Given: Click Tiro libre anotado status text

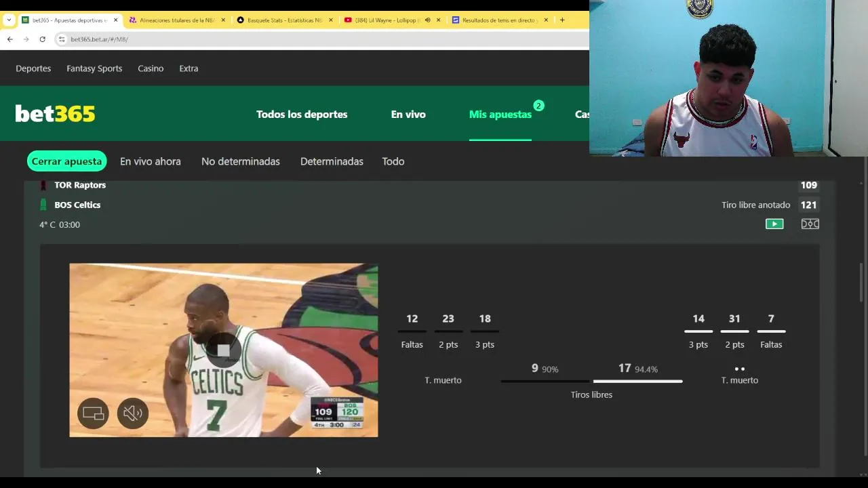Looking at the screenshot, I should pyautogui.click(x=756, y=205).
